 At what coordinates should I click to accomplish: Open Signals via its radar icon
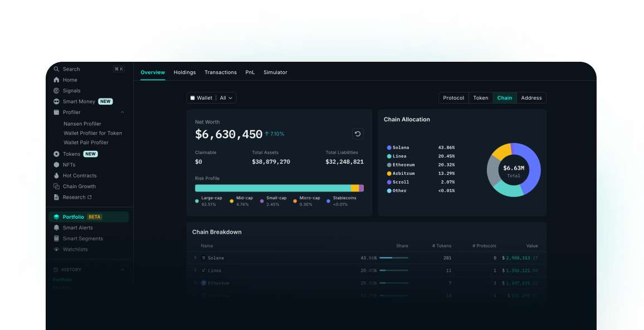coord(56,91)
